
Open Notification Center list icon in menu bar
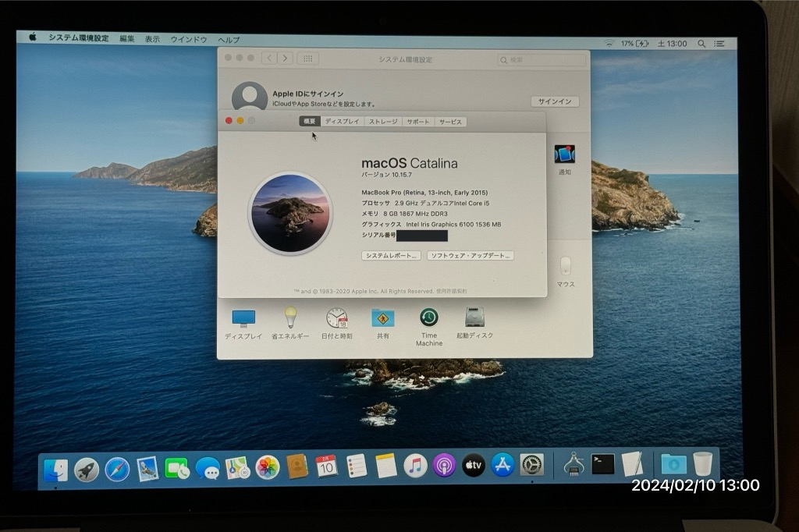pyautogui.click(x=719, y=44)
